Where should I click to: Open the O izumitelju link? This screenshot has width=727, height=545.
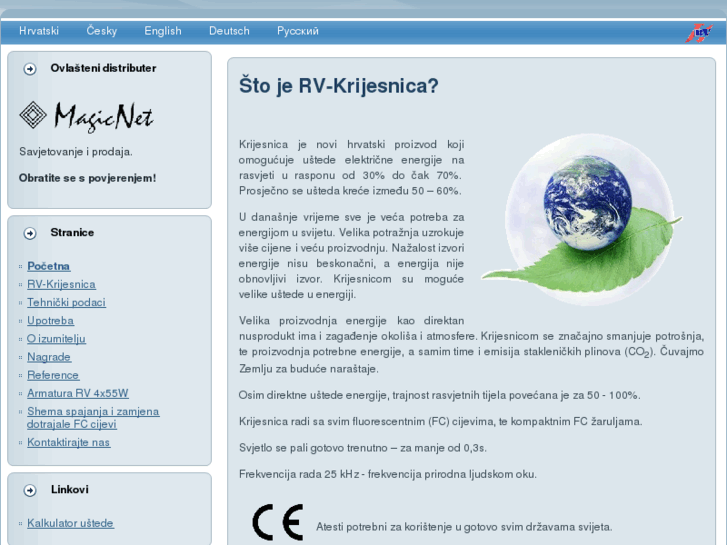[56, 339]
